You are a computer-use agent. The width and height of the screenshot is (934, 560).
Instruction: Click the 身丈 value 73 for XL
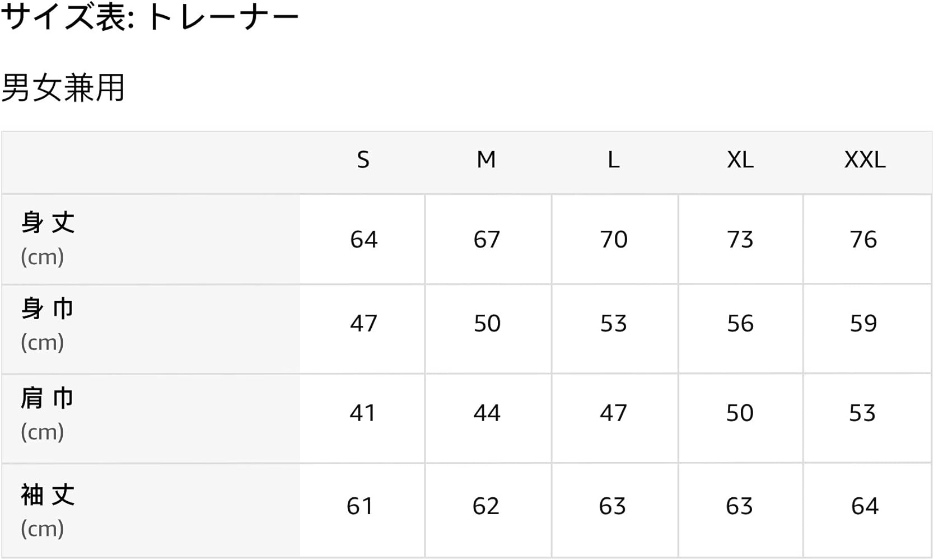click(x=740, y=240)
